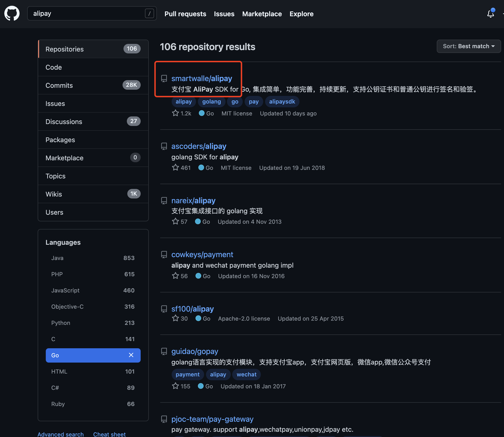This screenshot has height=437, width=504.
Task: Open the pjoc-team/pay-gateway repository
Action: pos(212,419)
